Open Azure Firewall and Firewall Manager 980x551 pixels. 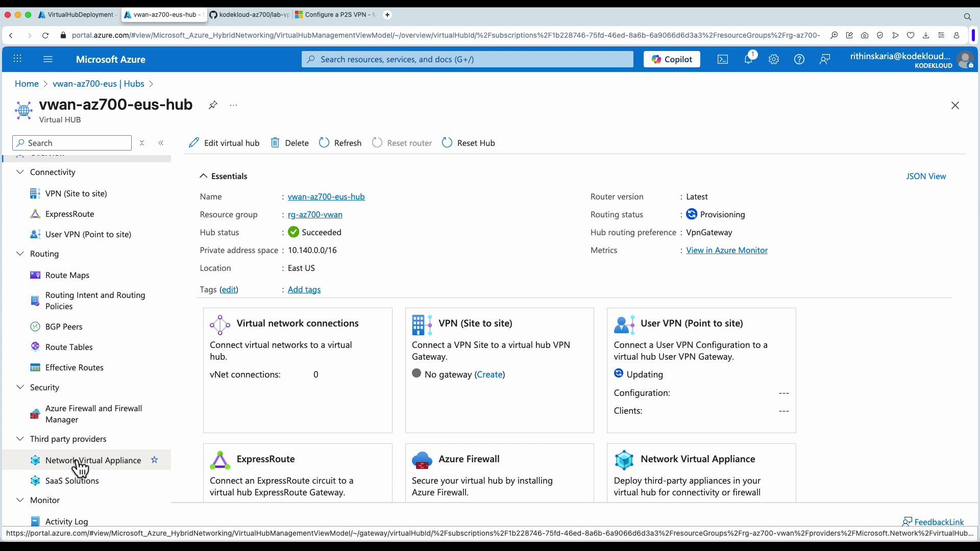[93, 414]
